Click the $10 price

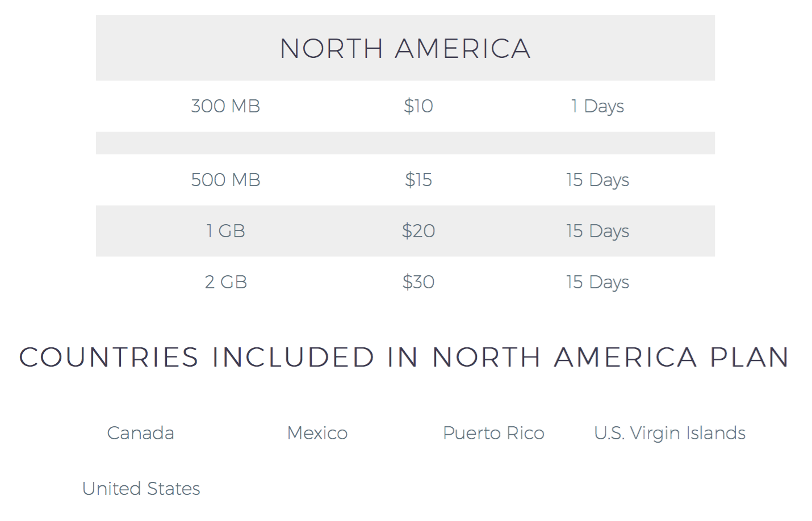pos(418,106)
